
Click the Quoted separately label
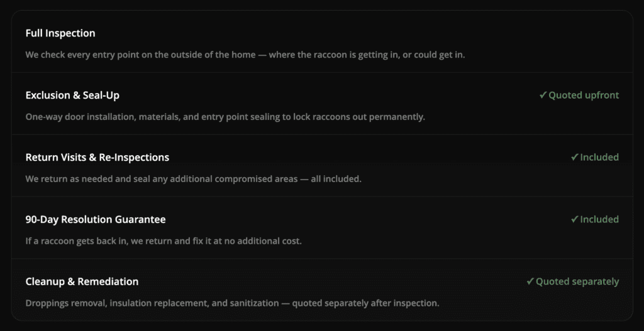[x=577, y=282]
